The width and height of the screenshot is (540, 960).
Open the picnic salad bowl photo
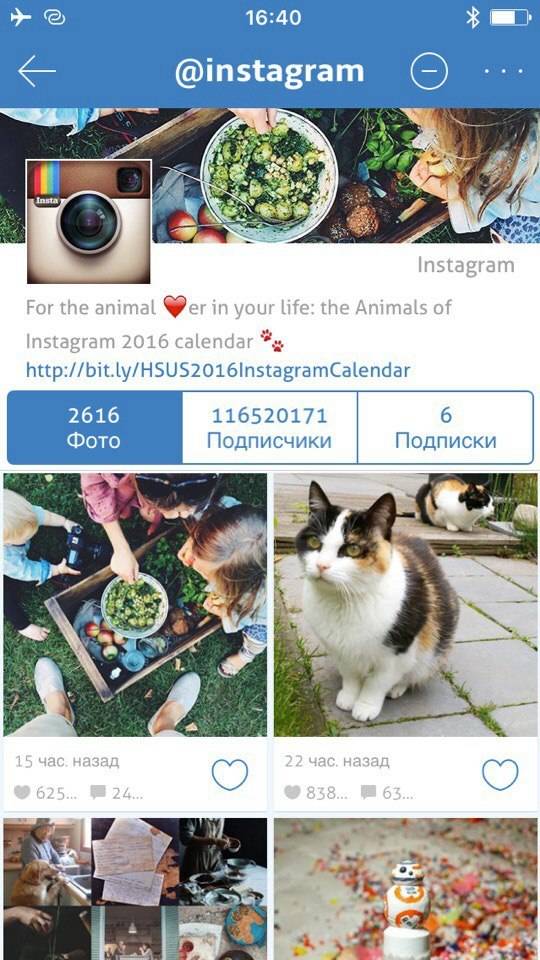coord(135,605)
